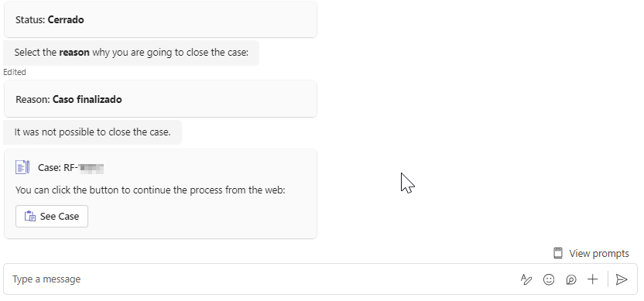The width and height of the screenshot is (644, 301).
Task: Open the See Case button
Action: tap(52, 217)
